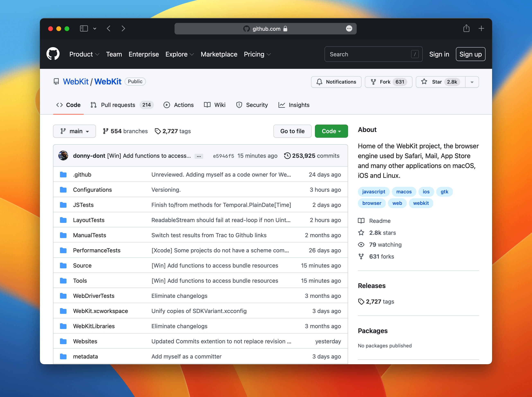532x397 pixels.
Task: Open the Readme via its book icon
Action: click(361, 221)
